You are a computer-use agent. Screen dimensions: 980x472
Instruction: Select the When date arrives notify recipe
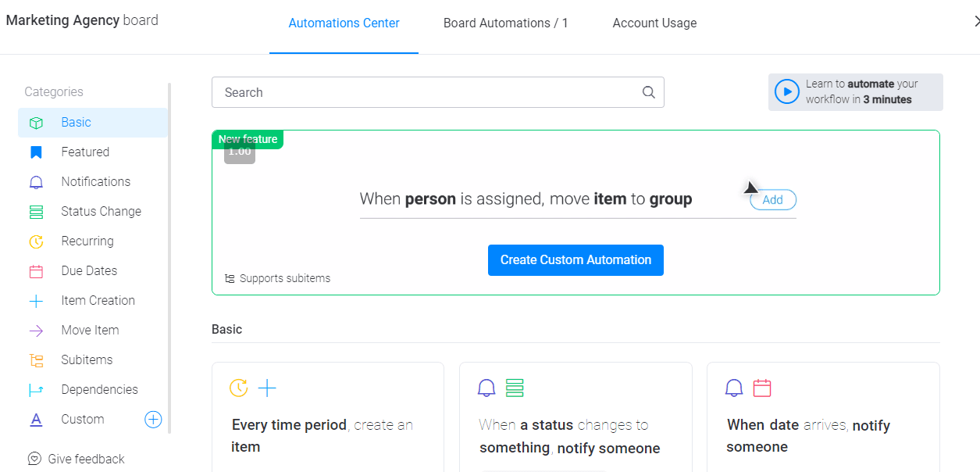tap(823, 417)
